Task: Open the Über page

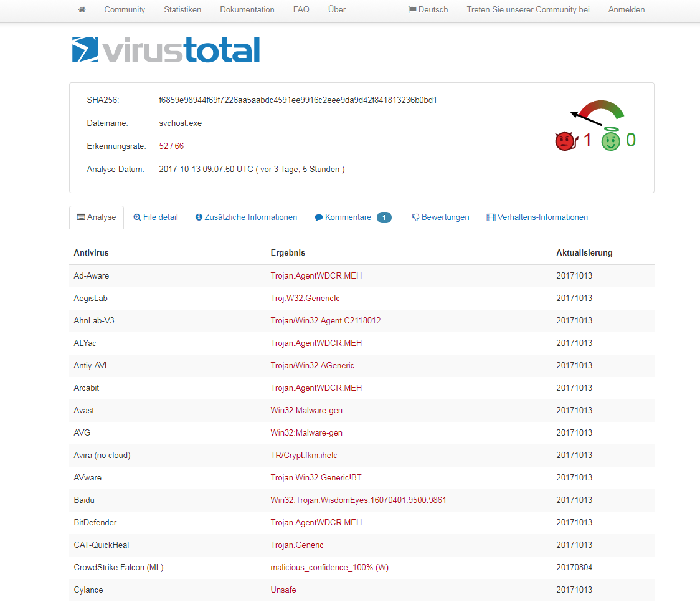Action: (336, 10)
